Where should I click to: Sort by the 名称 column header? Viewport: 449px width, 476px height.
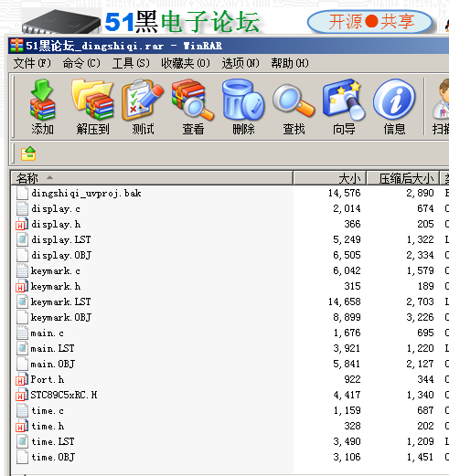click(x=152, y=178)
